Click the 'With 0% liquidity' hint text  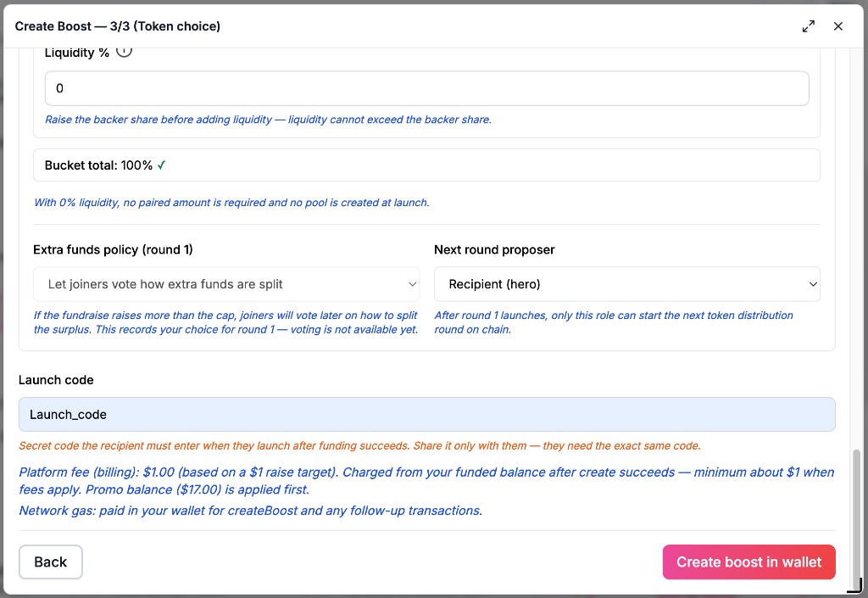click(x=231, y=203)
